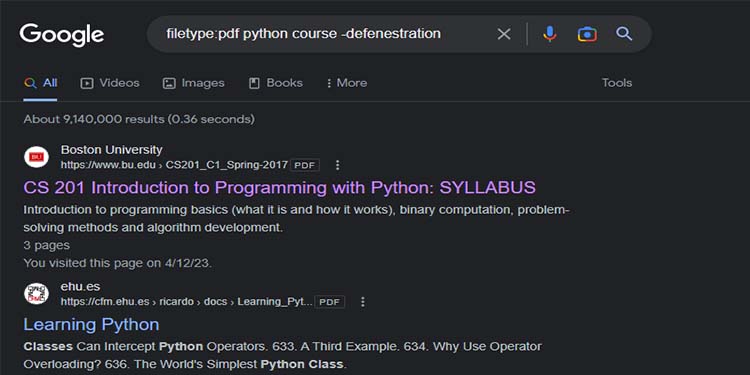Click the '3 pages' text
Screen dimensions: 750x375
click(46, 245)
